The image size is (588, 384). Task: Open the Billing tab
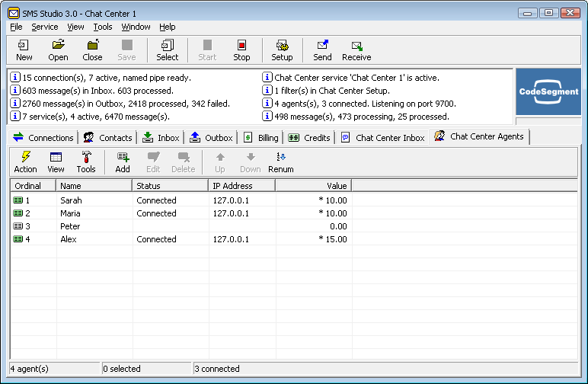point(260,138)
